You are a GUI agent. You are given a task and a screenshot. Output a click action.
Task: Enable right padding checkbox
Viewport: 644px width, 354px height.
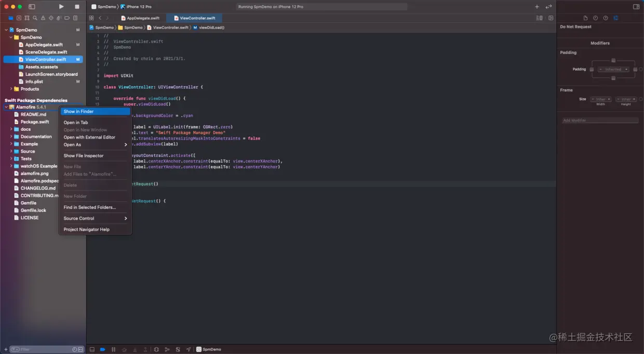(635, 69)
